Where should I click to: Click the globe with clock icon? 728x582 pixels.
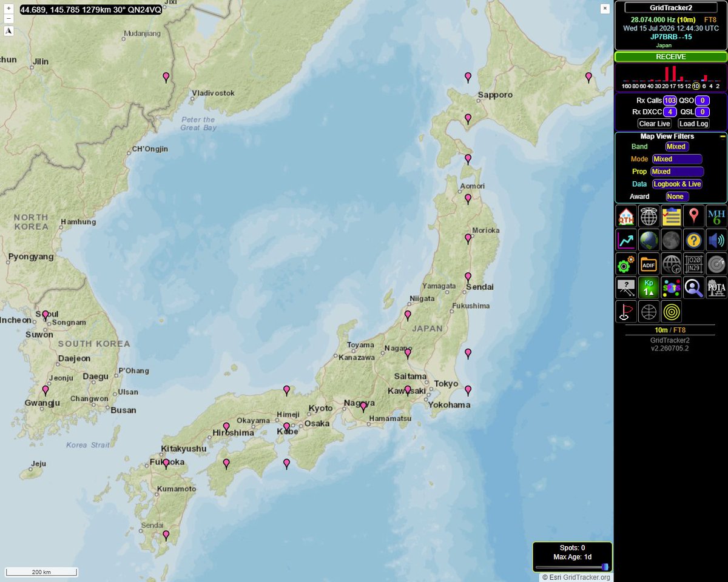pos(671,264)
